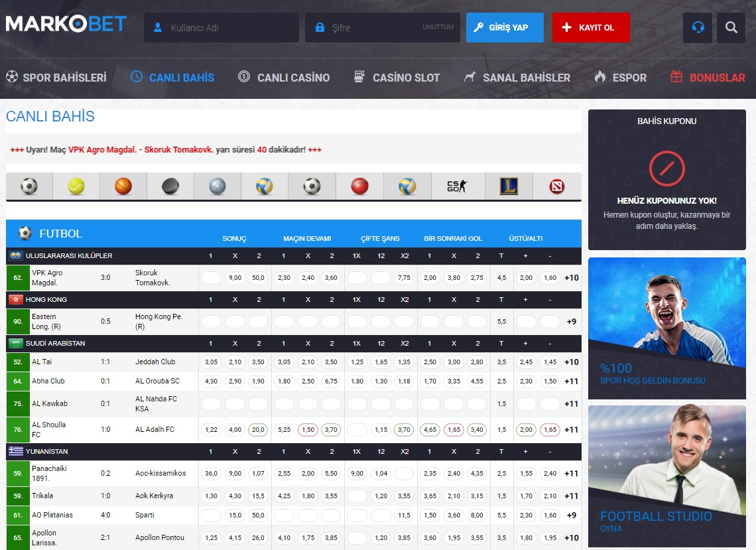Click the MARKOBET logo
Screen dimensions: 756x550
point(66,24)
